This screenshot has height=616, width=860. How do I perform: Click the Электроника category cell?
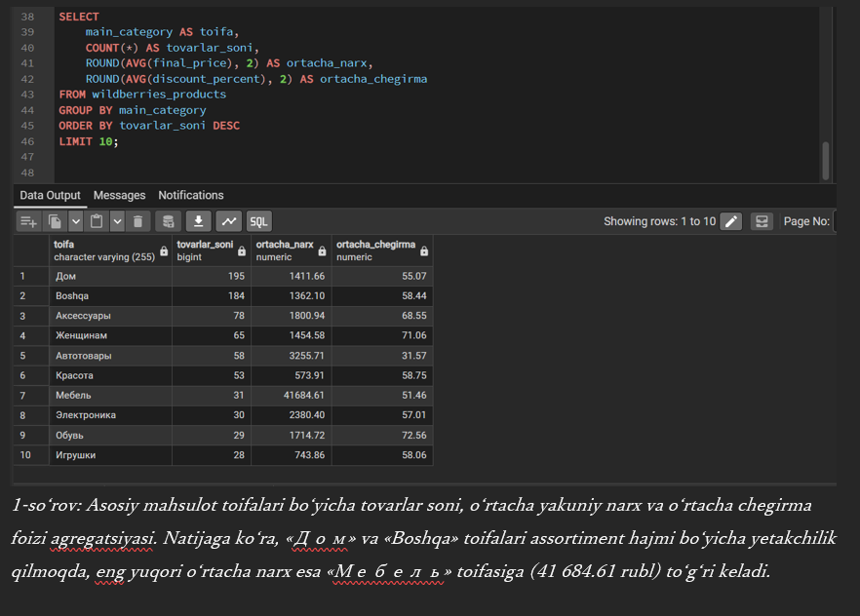pos(110,415)
